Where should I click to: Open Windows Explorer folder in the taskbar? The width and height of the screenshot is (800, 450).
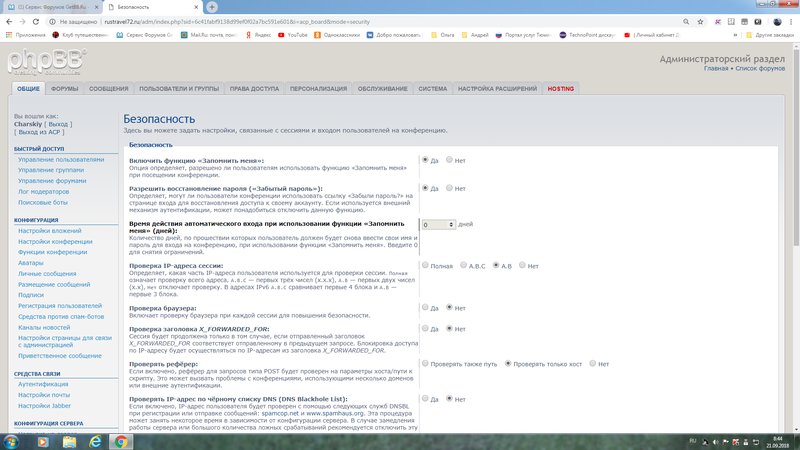[69, 440]
